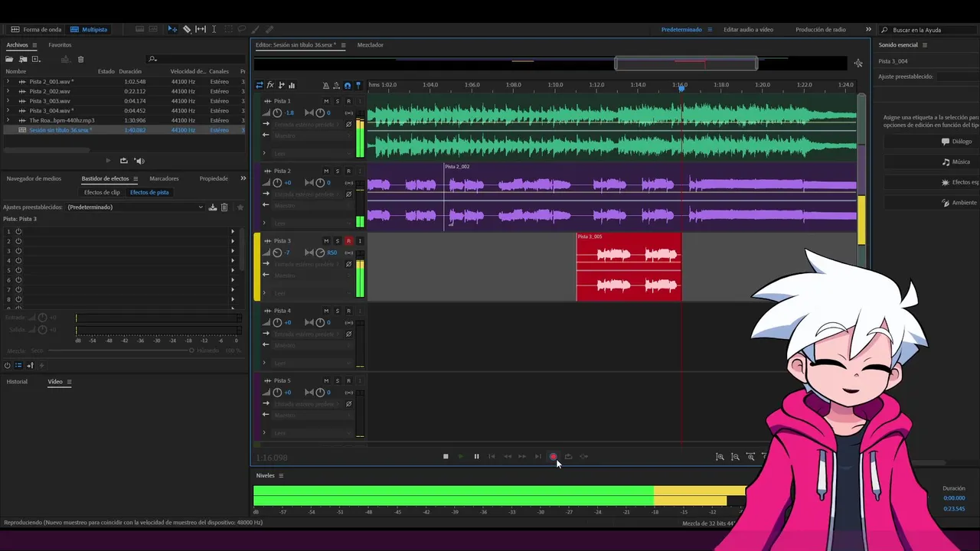Viewport: 980px width, 551px height.
Task: Show more panels double chevron beside Propiedades
Action: click(243, 178)
